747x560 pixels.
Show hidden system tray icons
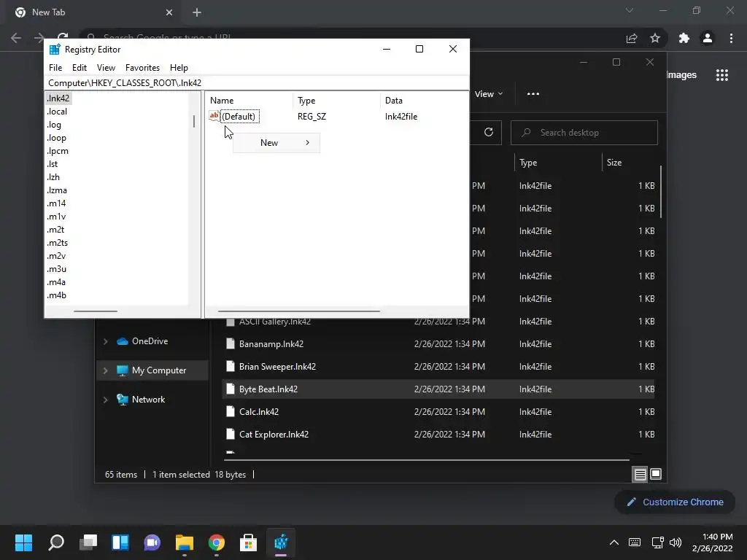614,542
